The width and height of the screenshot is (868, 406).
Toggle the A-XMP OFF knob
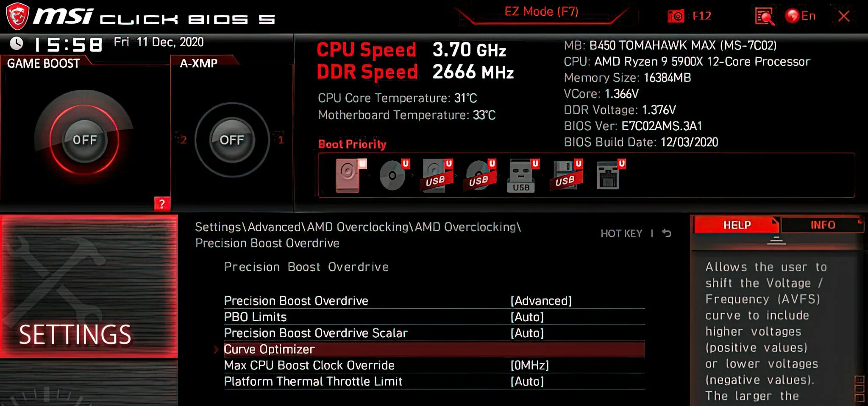pyautogui.click(x=232, y=140)
